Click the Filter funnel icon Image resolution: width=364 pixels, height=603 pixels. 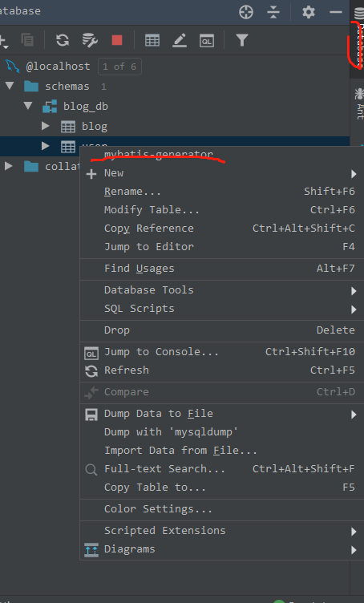click(x=242, y=40)
